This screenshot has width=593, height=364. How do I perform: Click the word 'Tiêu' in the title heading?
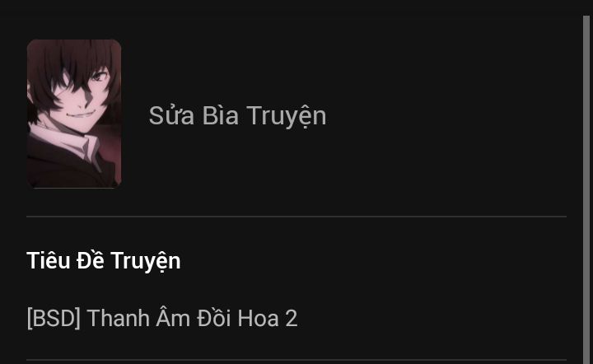(x=49, y=260)
